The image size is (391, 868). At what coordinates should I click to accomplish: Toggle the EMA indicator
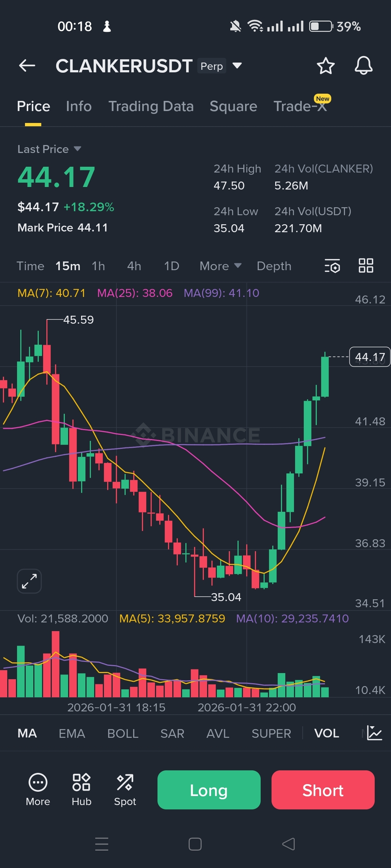click(72, 733)
